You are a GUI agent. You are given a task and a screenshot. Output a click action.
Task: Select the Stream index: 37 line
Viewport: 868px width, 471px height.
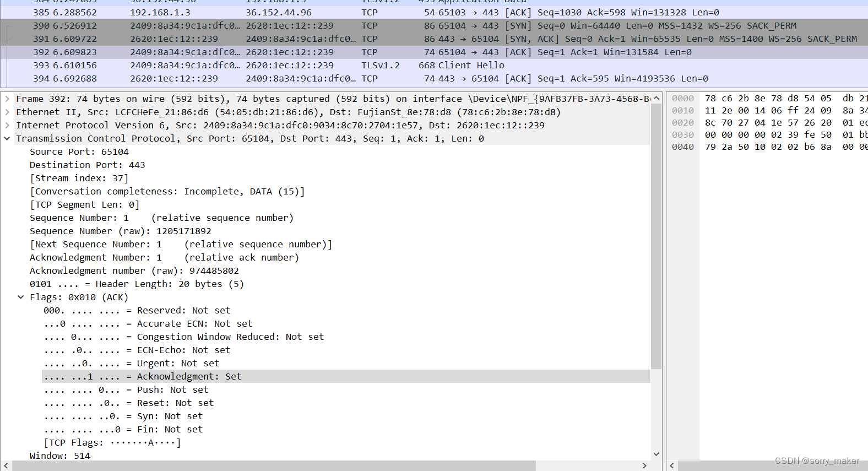coord(79,178)
